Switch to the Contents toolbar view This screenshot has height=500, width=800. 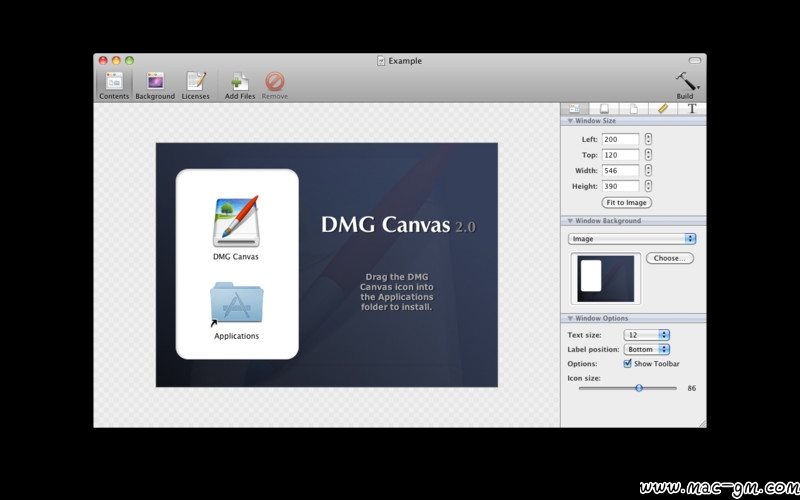[114, 85]
